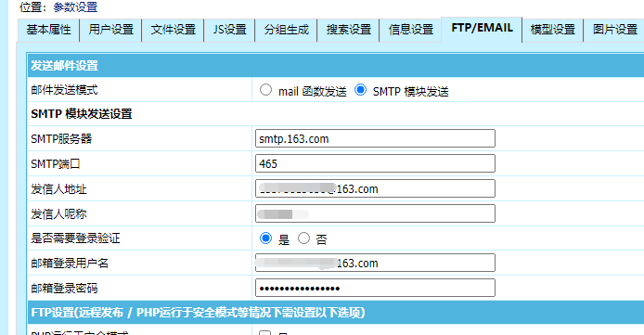The width and height of the screenshot is (644, 335).
Task: Click the FTP设置 section header text
Action: coord(198,313)
